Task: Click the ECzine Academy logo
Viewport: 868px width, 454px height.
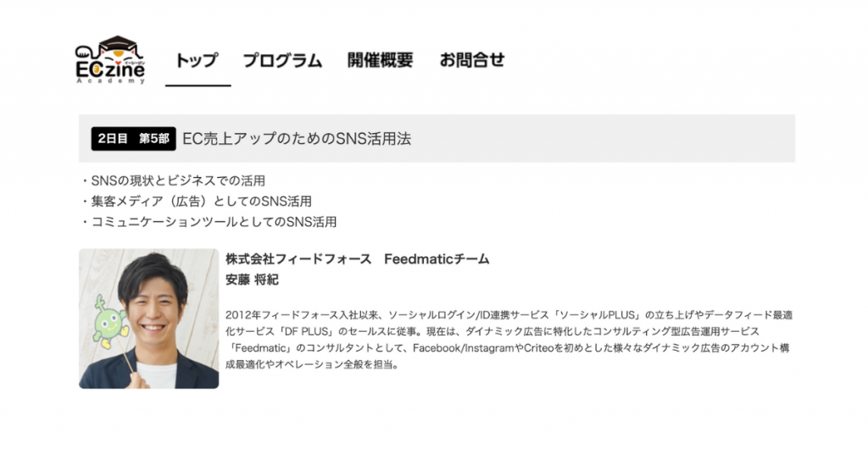Action: tap(111, 60)
